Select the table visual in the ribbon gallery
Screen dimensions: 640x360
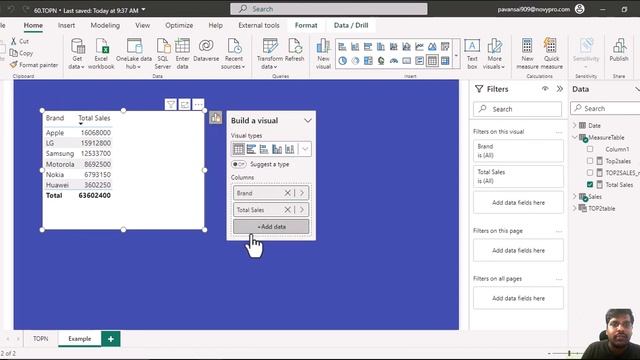pyautogui.click(x=432, y=61)
